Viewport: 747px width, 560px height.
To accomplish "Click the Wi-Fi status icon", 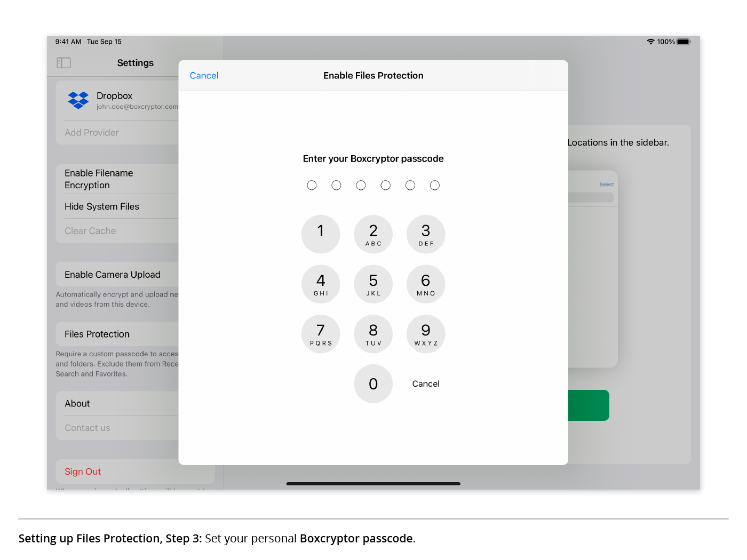I will [x=650, y=42].
